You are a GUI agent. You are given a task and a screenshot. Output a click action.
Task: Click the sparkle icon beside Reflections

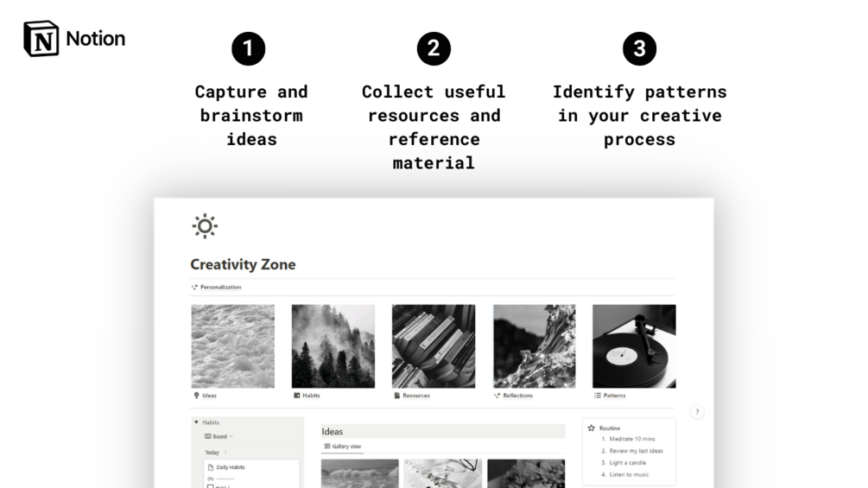497,396
